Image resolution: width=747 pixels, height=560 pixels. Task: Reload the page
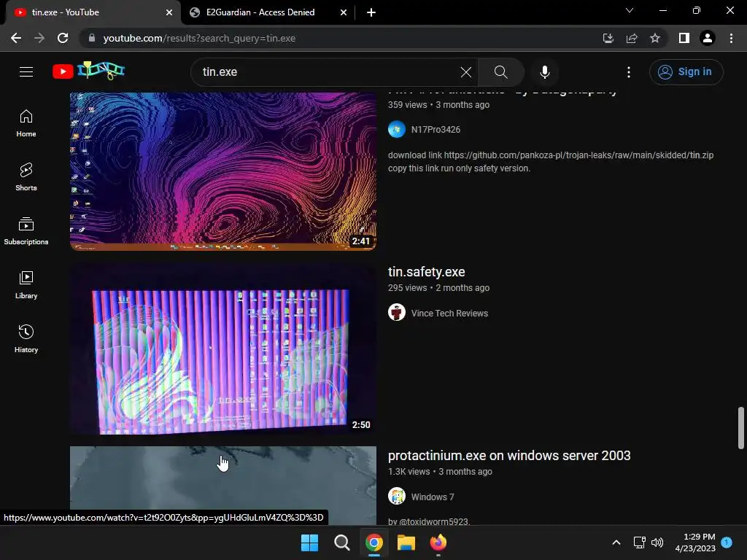pos(63,38)
